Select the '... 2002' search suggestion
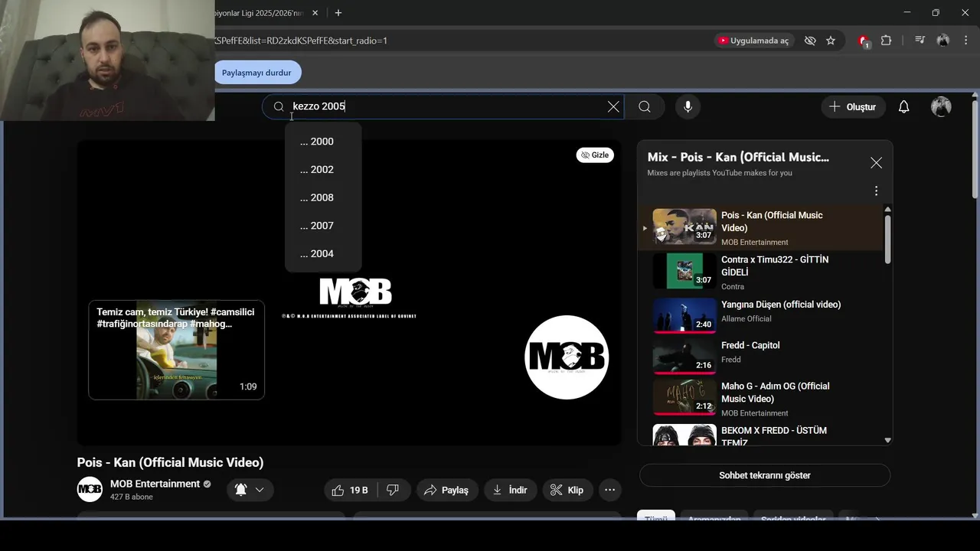 323,170
